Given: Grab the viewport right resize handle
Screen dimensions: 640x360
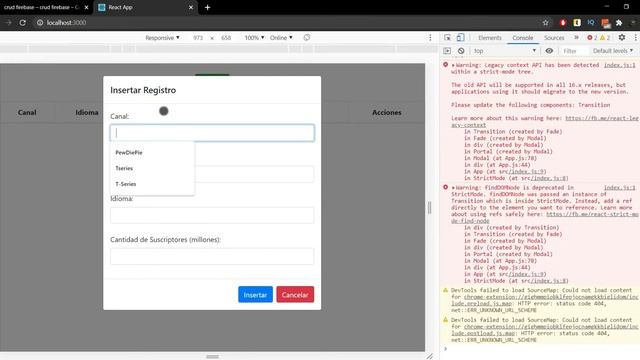Looking at the screenshot, I should click(429, 207).
